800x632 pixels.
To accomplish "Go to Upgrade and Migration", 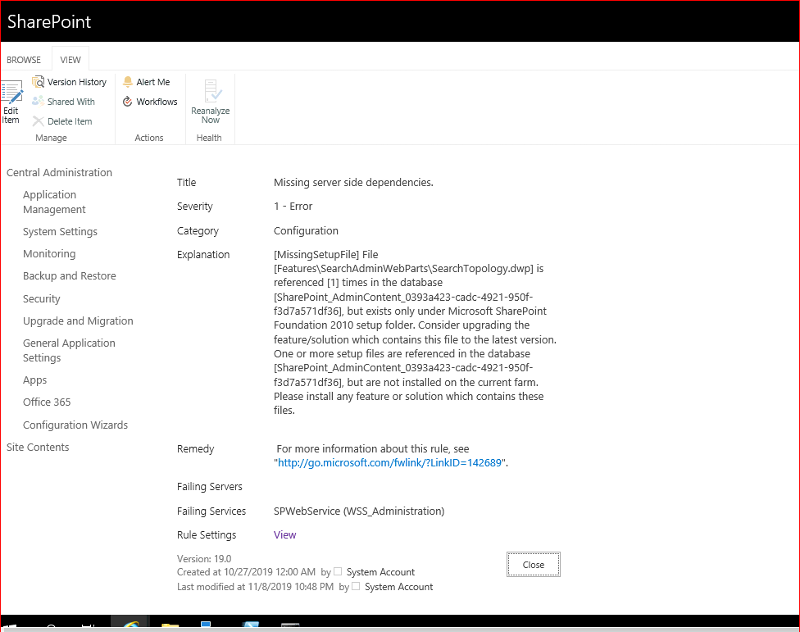I will (x=78, y=320).
